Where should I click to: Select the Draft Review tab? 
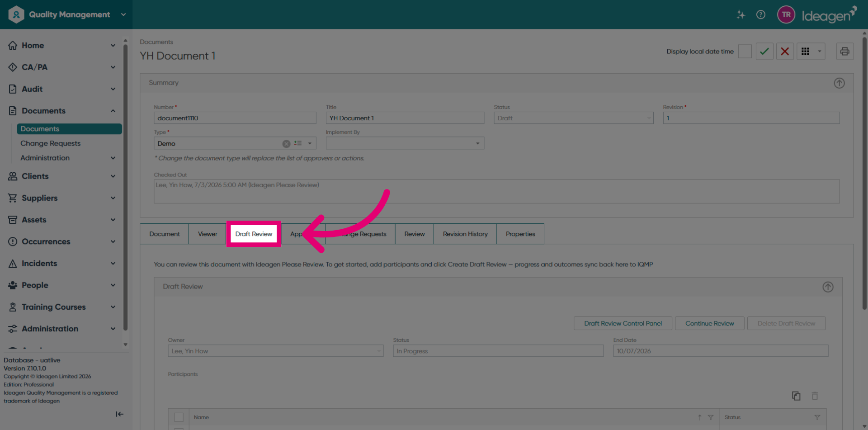(x=254, y=234)
